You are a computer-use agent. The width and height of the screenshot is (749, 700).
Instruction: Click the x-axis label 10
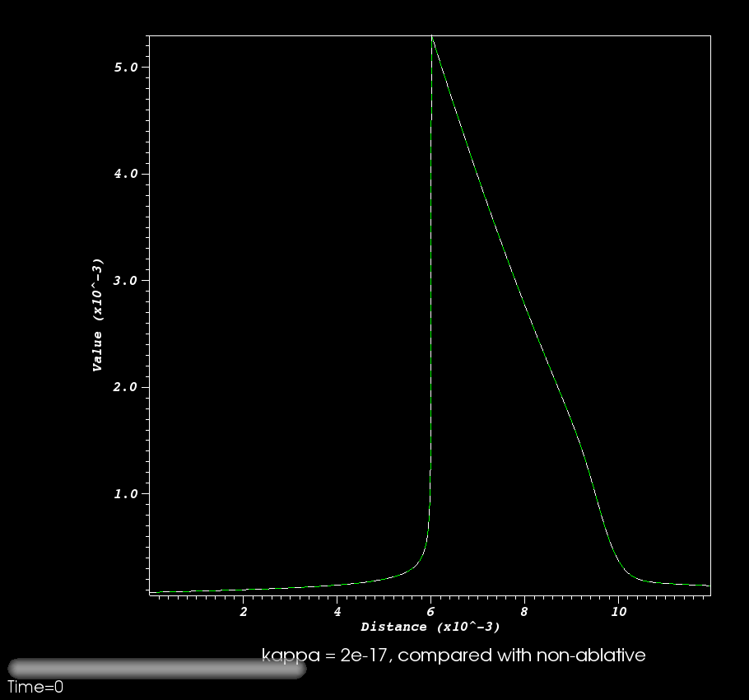[x=619, y=612]
